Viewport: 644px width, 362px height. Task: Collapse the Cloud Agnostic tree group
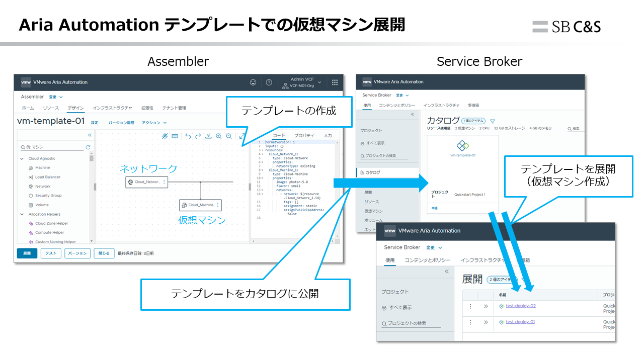click(22, 159)
